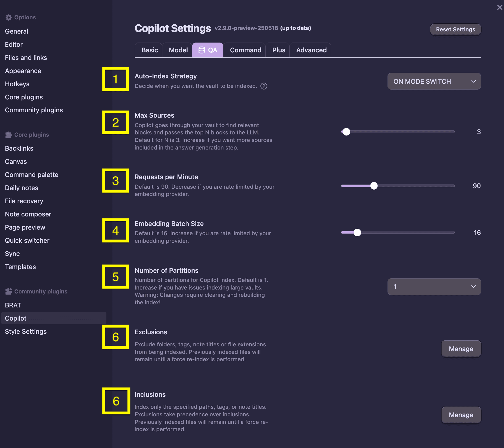This screenshot has width=504, height=448.
Task: Click the Max Sources slider handle
Action: [x=346, y=132]
